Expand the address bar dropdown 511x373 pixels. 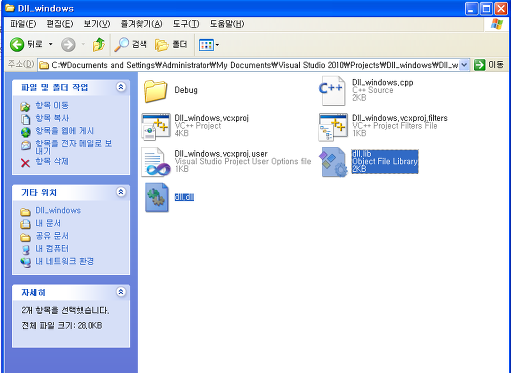pos(464,65)
